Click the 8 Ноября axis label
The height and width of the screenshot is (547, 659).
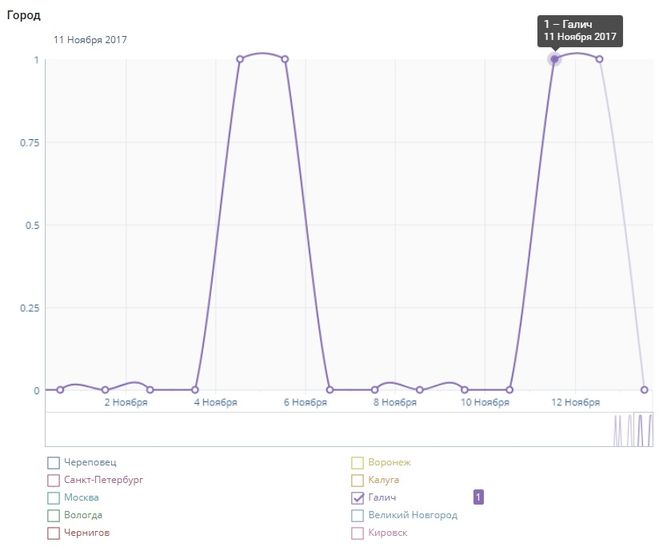click(395, 402)
